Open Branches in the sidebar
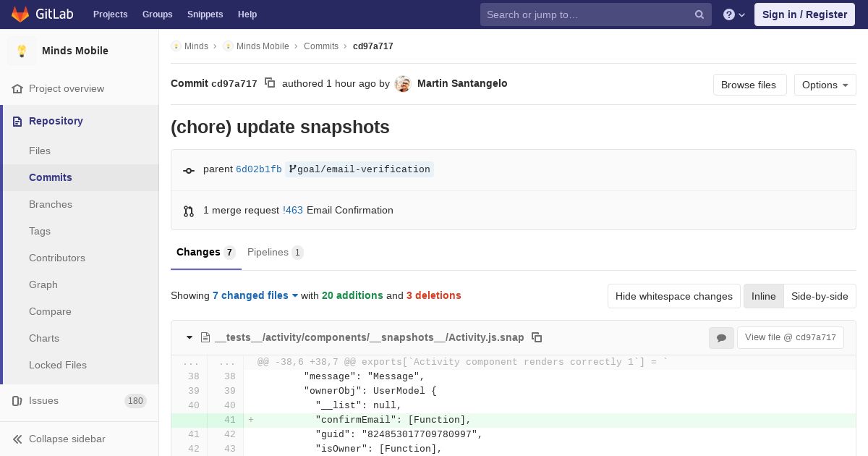 51,204
